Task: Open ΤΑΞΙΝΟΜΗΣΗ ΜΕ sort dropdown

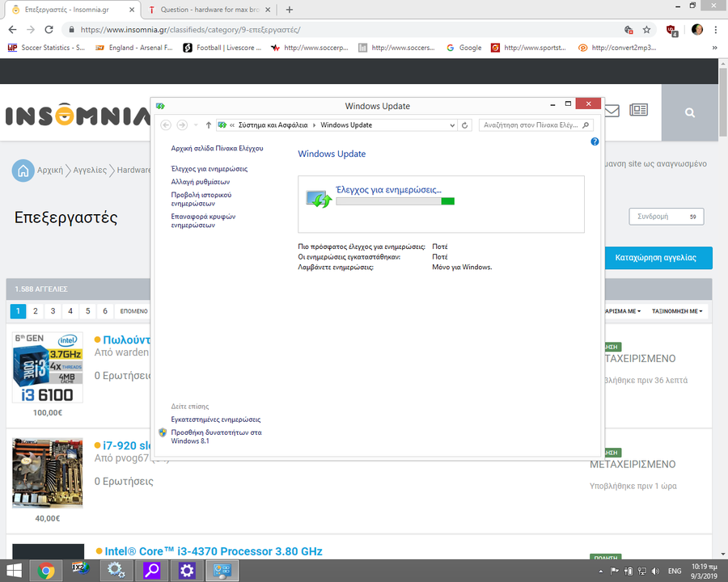Action: pos(677,311)
